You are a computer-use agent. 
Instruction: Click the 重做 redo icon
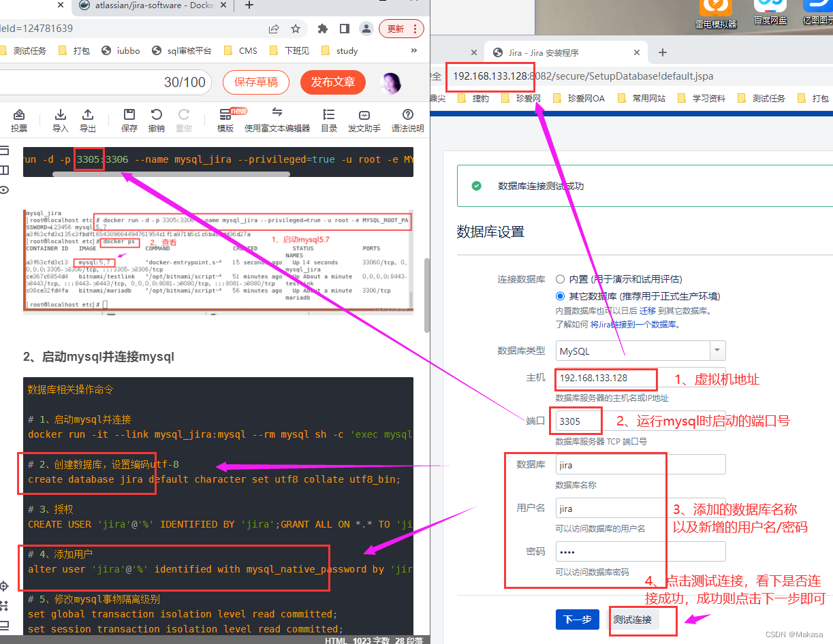coord(184,120)
